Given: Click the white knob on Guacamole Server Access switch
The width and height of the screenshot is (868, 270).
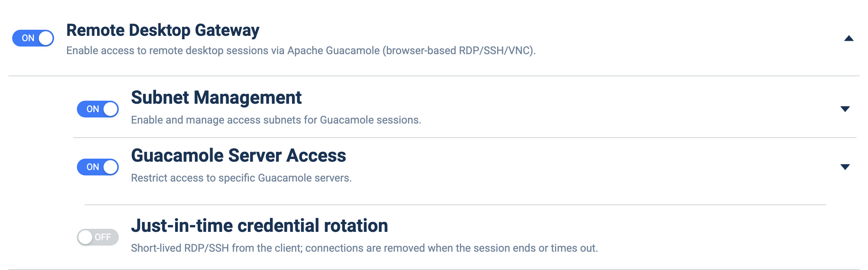Looking at the screenshot, I should pos(110,167).
